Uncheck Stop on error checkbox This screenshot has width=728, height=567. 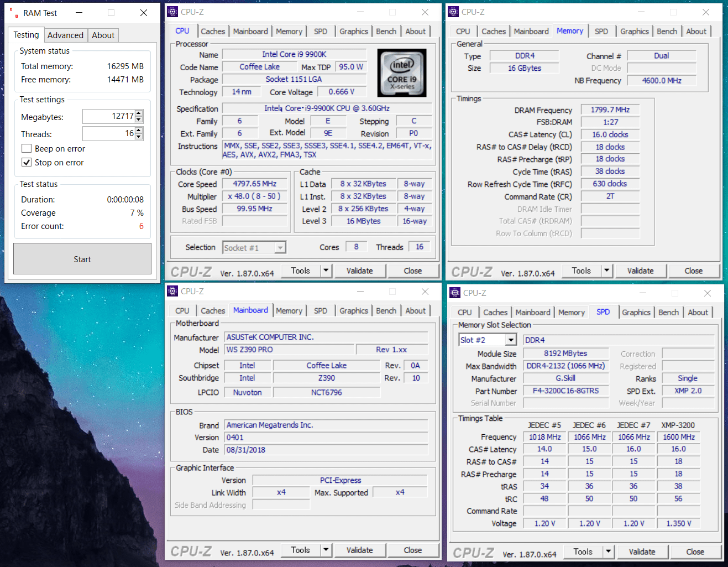pyautogui.click(x=26, y=163)
